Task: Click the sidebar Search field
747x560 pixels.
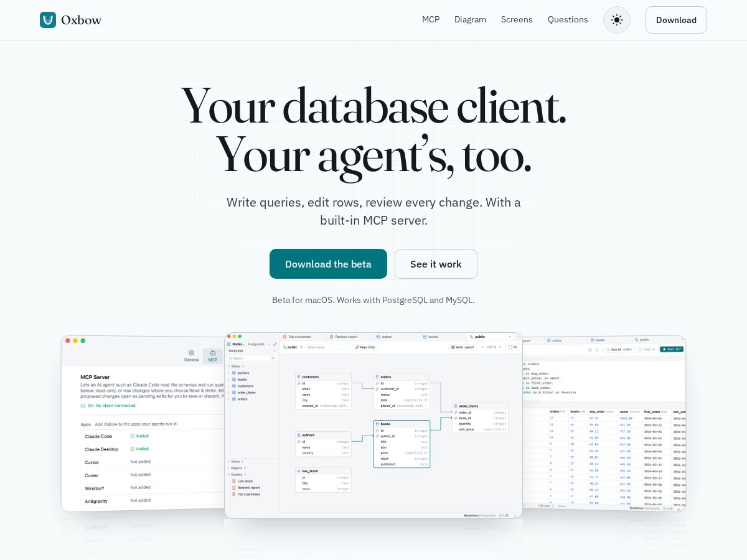Action: [x=252, y=358]
